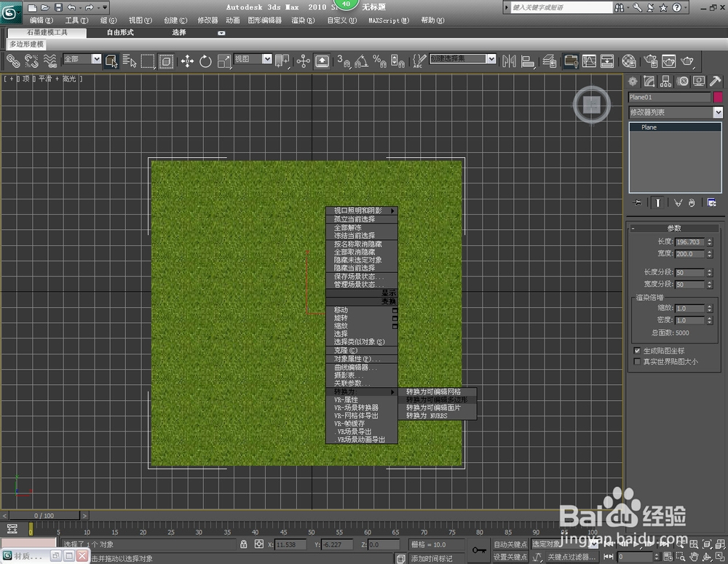Click the 宽度分段 spinner arrows

(709, 285)
